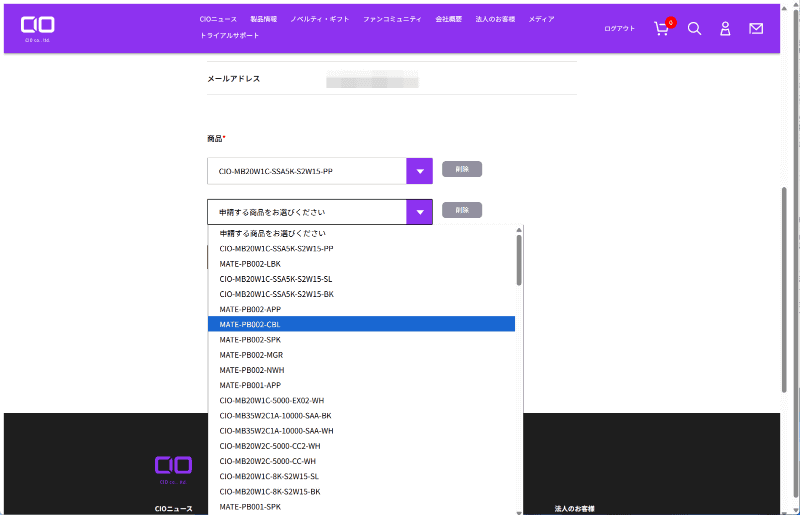800x515 pixels.
Task: Collapse the open 申請する商品をお選びください dropdown
Action: [320, 212]
